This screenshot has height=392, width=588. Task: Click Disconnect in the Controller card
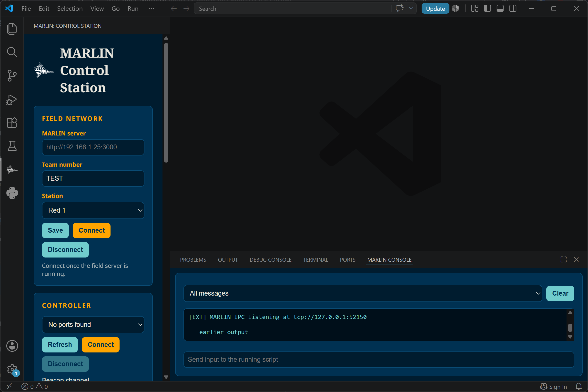tap(65, 364)
